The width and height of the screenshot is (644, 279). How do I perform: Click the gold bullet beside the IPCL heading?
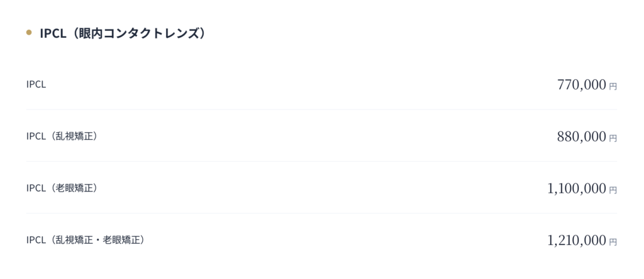[x=29, y=33]
